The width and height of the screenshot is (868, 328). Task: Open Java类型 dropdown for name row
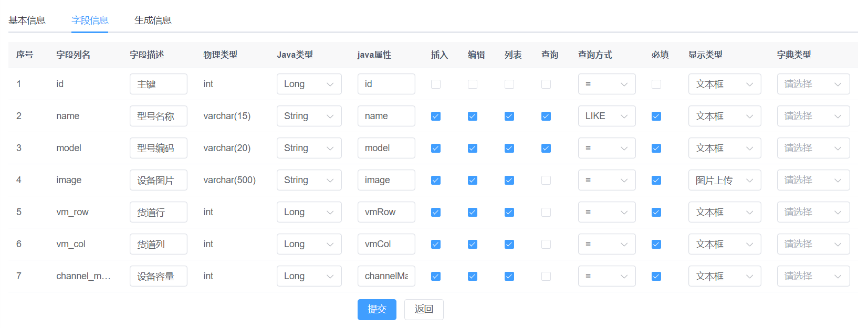click(x=309, y=117)
